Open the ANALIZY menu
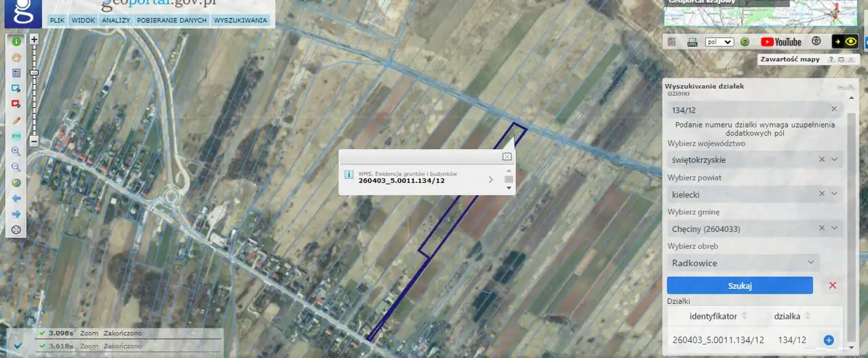The width and height of the screenshot is (868, 358). (116, 20)
